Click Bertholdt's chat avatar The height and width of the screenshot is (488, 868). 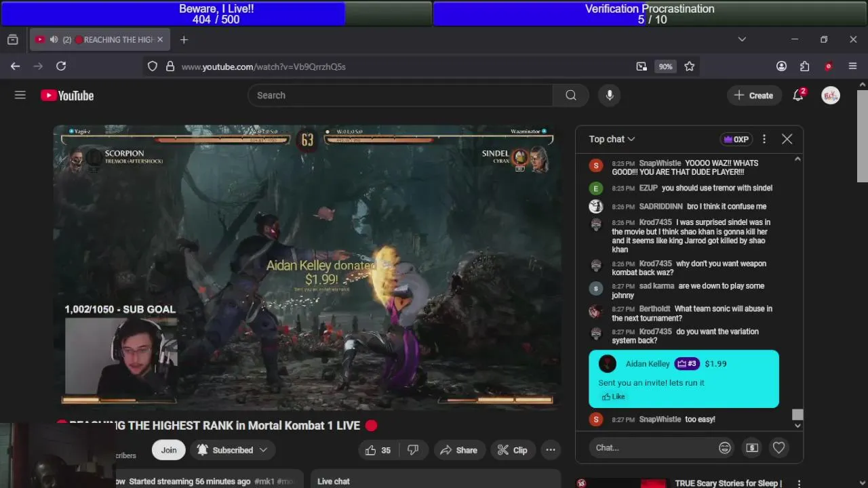coord(596,311)
